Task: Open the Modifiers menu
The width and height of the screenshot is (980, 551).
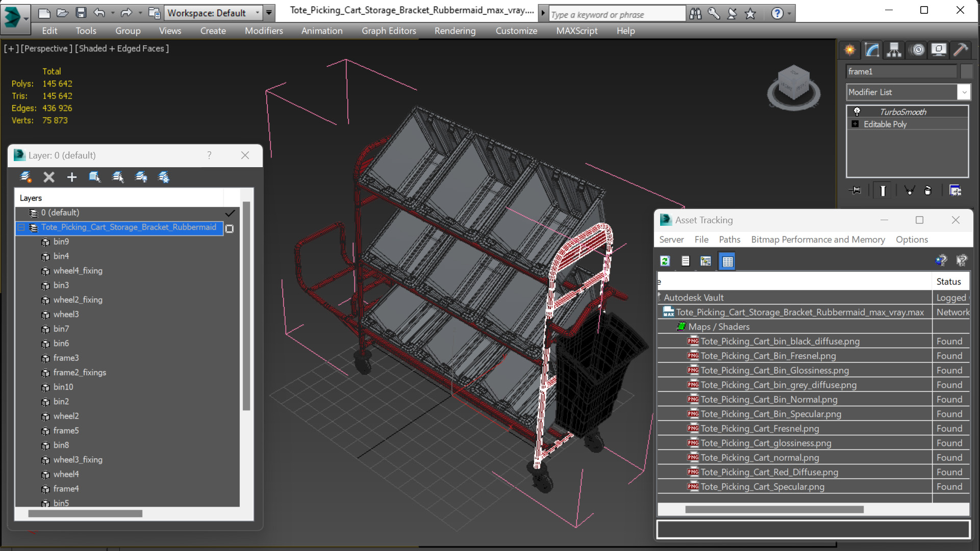Action: [x=264, y=31]
